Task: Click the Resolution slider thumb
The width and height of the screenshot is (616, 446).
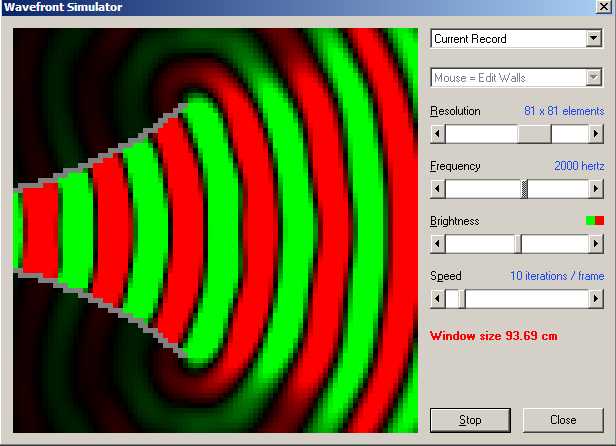Action: click(x=534, y=134)
